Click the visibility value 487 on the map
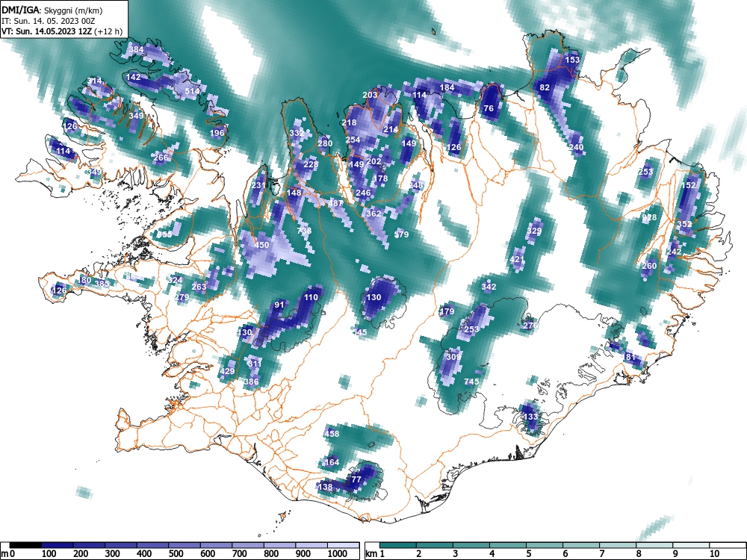This screenshot has width=747, height=560. click(336, 203)
